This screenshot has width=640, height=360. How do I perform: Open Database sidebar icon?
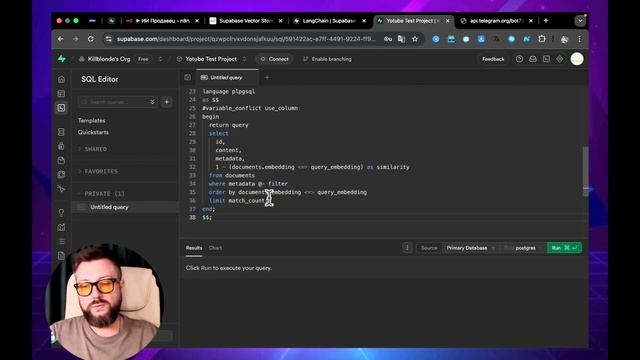(61, 132)
